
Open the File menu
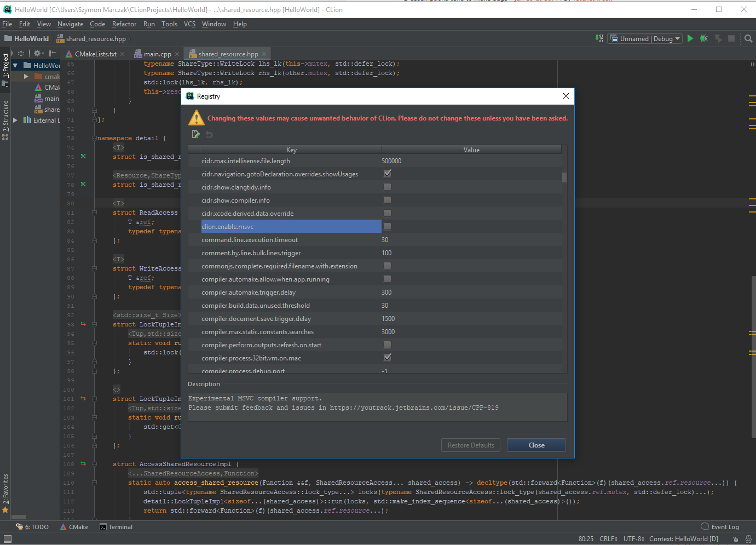[x=7, y=24]
